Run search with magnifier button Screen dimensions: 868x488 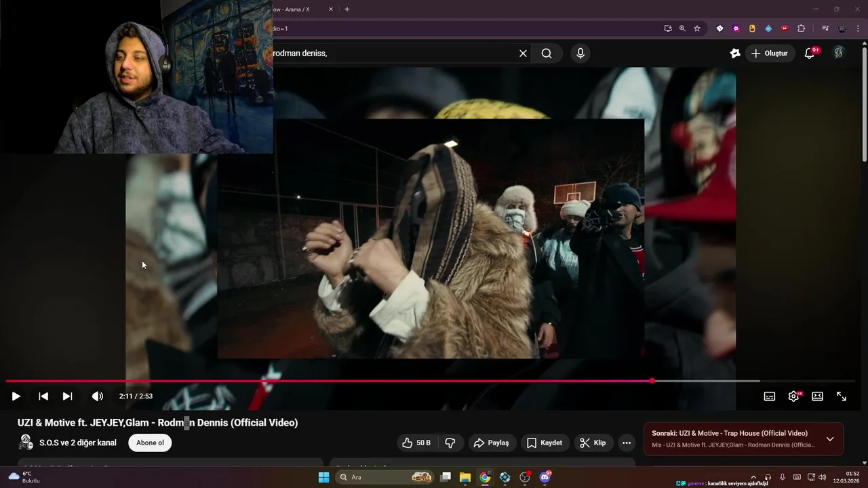point(547,54)
